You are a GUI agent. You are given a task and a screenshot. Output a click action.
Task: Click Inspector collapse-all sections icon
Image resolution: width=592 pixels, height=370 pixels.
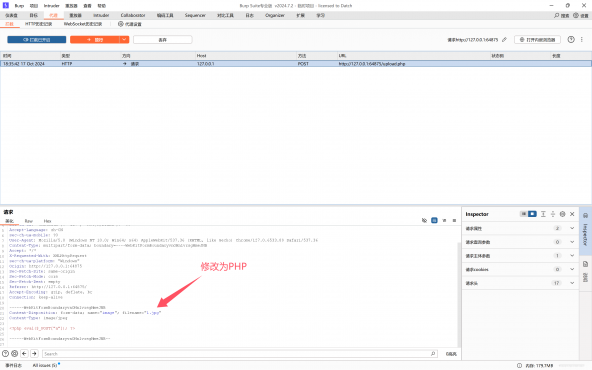[553, 214]
